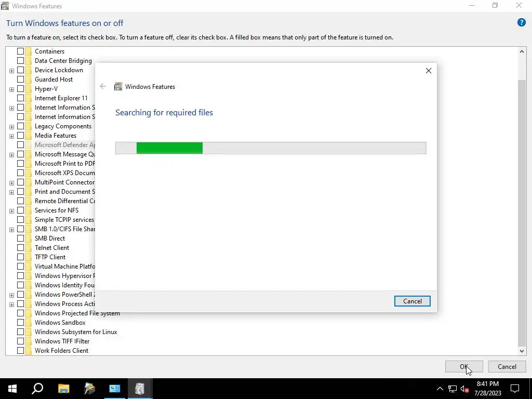Viewport: 532px width, 399px height.
Task: Expand the Media Features node
Action: [11, 136]
